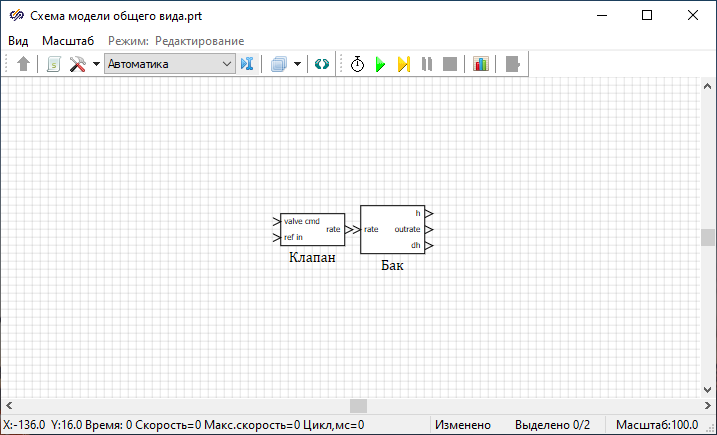Click the hammer and wrench tools icon
717x435 pixels.
tap(77, 64)
